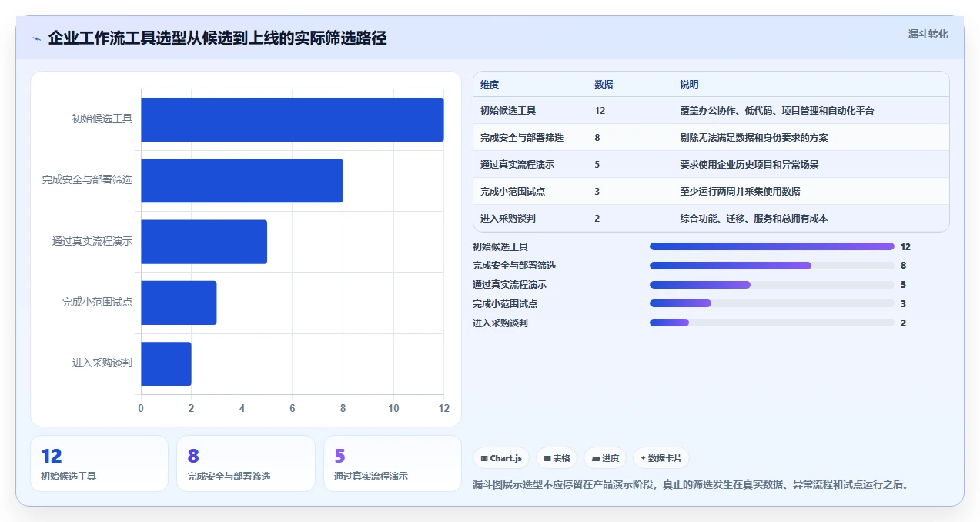
Task: Click the 完成小范围试点 chart axis label
Action: coord(98,303)
